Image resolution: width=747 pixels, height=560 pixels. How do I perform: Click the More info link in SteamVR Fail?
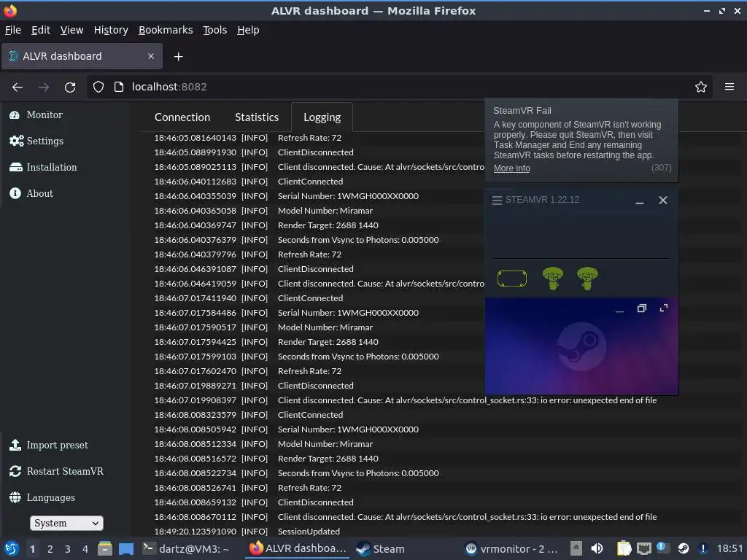[511, 168]
